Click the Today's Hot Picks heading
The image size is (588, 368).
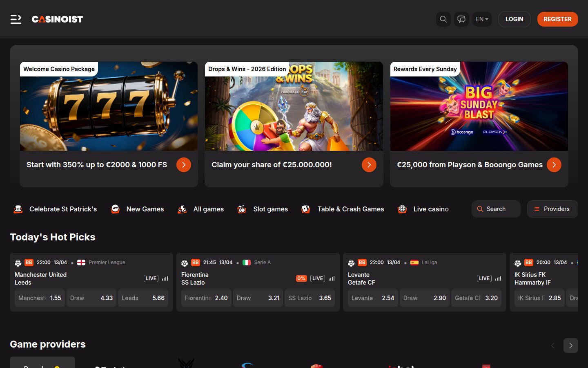pyautogui.click(x=53, y=237)
